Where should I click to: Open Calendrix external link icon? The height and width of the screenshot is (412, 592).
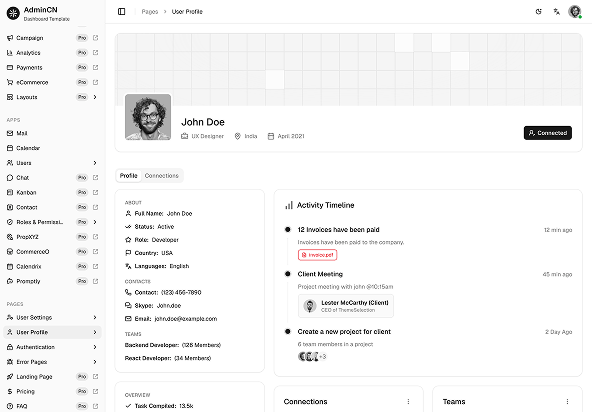click(96, 266)
